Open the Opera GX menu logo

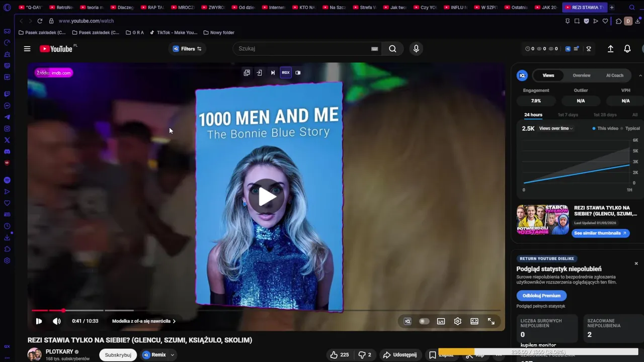(7, 8)
